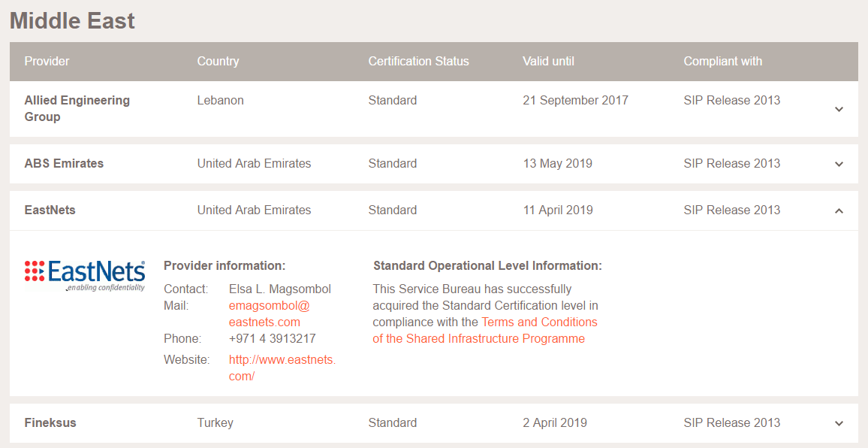The width and height of the screenshot is (868, 448).
Task: Click the Country column header
Action: pos(218,62)
